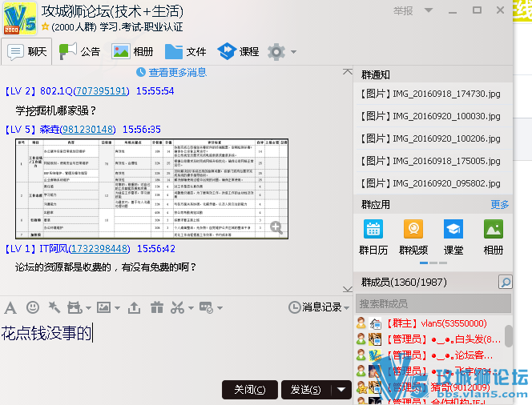The height and width of the screenshot is (405, 532).
Task: Click the gift box icon
Action: pos(156,307)
